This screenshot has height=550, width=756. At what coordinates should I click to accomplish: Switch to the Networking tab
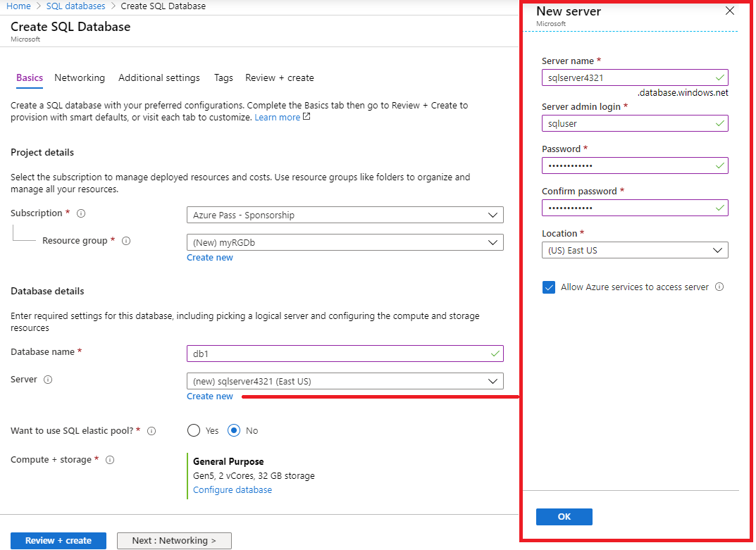[x=80, y=77]
